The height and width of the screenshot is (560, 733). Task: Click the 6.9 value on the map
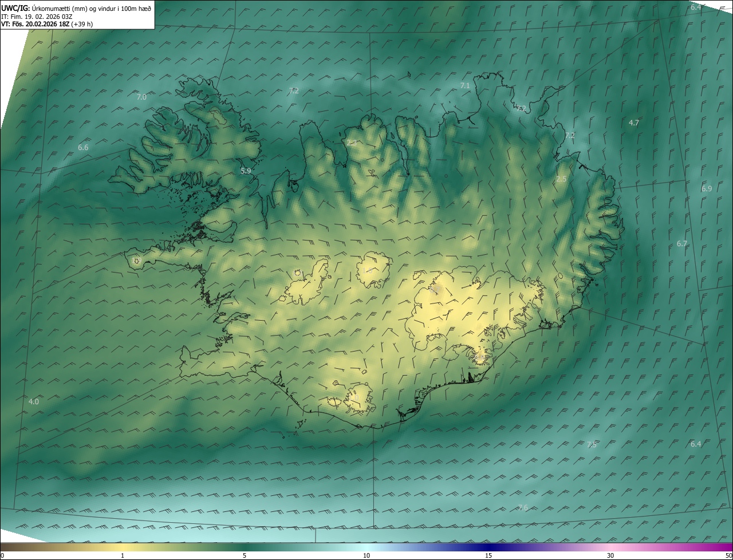coord(707,189)
